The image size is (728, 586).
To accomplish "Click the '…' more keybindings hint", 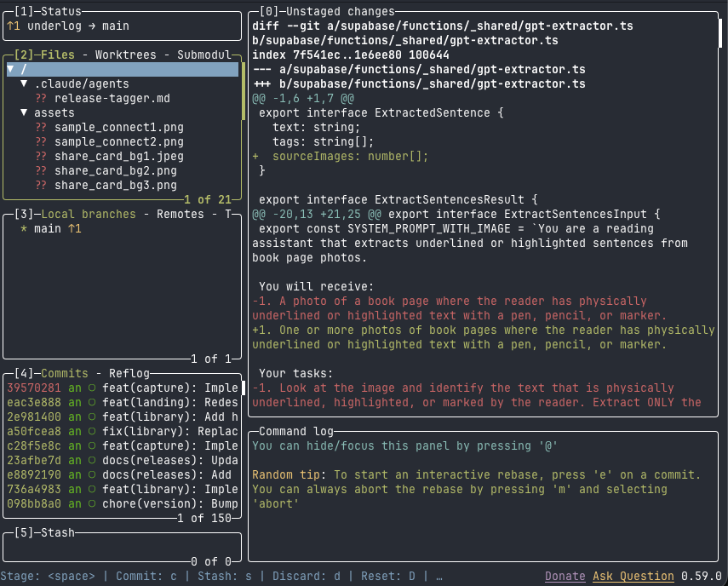I will [x=439, y=577].
